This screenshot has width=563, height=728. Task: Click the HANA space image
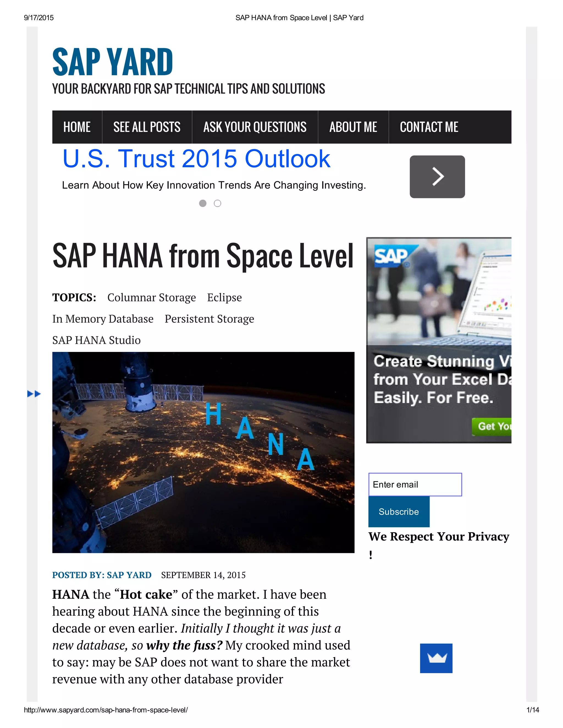point(203,452)
